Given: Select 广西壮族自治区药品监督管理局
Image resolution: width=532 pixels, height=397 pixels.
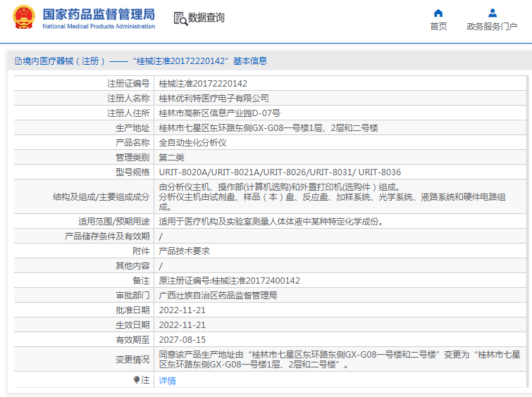Looking at the screenshot, I should (x=218, y=296).
